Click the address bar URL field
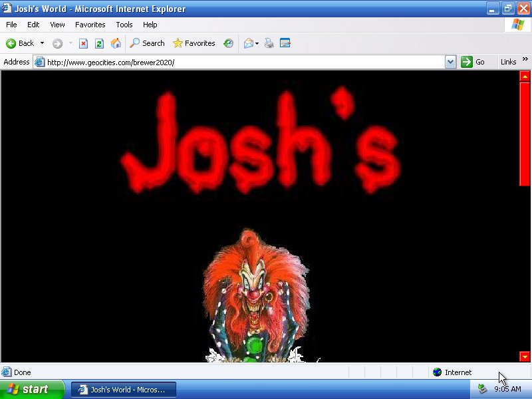The width and height of the screenshot is (532, 399). 245,63
